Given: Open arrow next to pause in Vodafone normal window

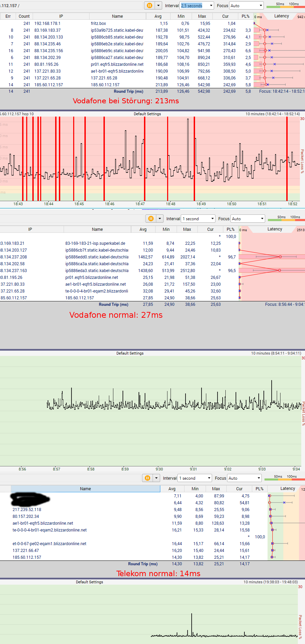Looking at the screenshot, I should pos(160,219).
